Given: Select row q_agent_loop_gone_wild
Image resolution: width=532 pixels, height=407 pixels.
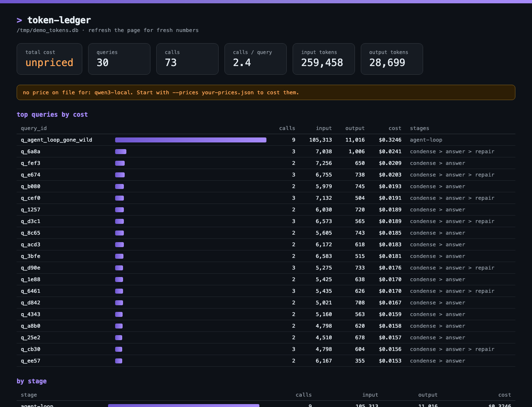Looking at the screenshot, I should click(266, 140).
